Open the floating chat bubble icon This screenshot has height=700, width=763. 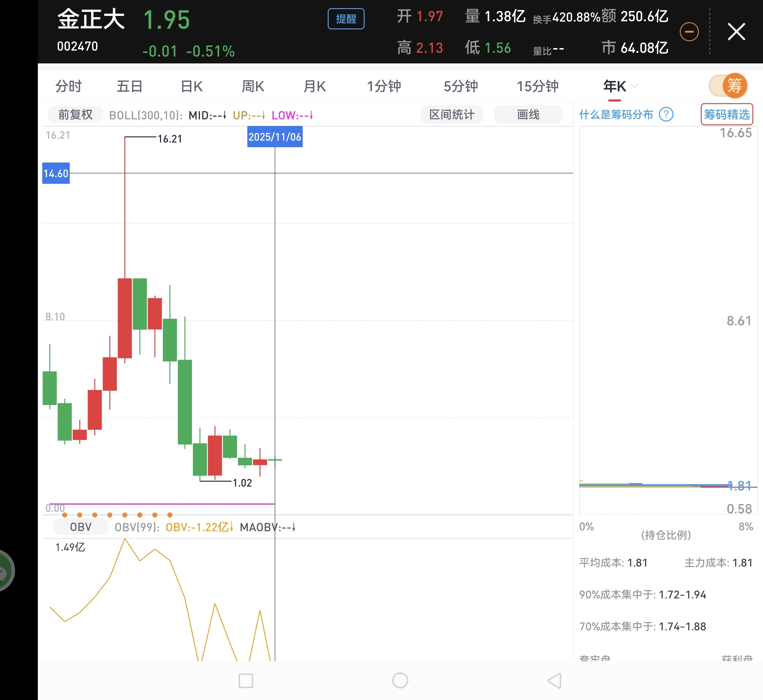[5, 570]
